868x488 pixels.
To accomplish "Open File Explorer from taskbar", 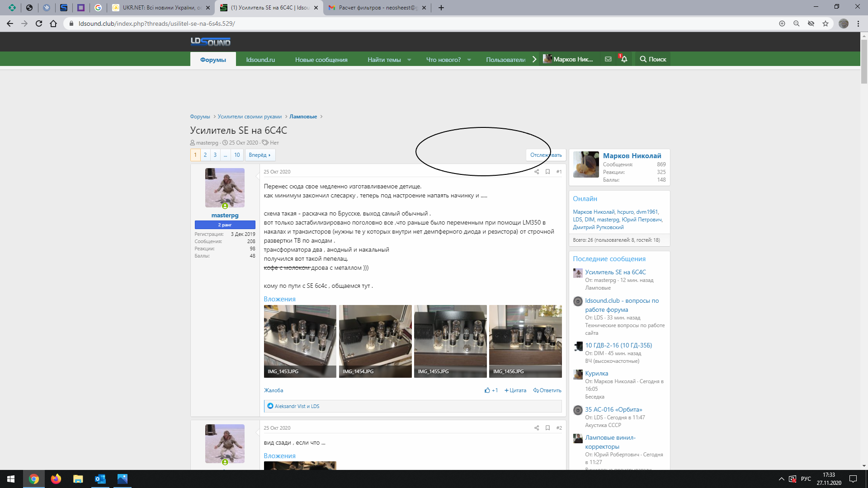I will coord(78,479).
